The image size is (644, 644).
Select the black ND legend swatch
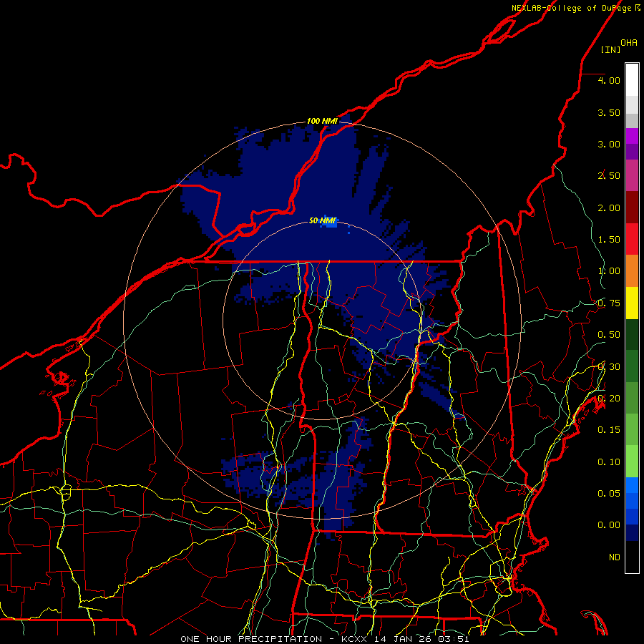(x=632, y=557)
